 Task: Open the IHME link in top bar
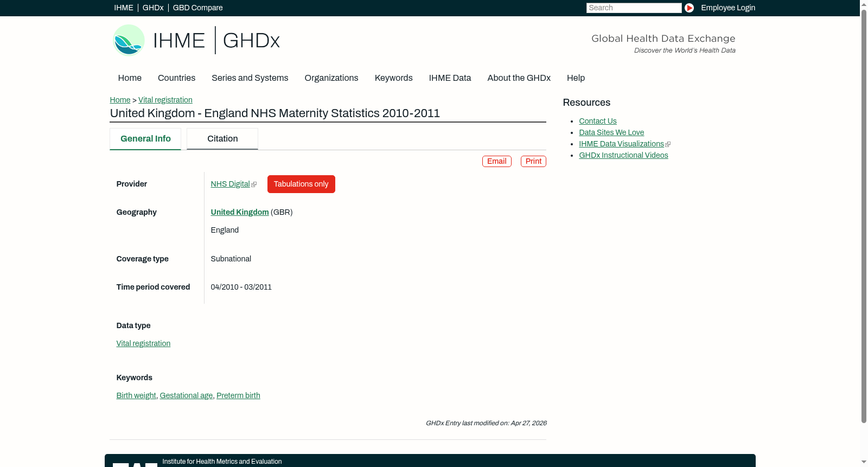pos(124,8)
